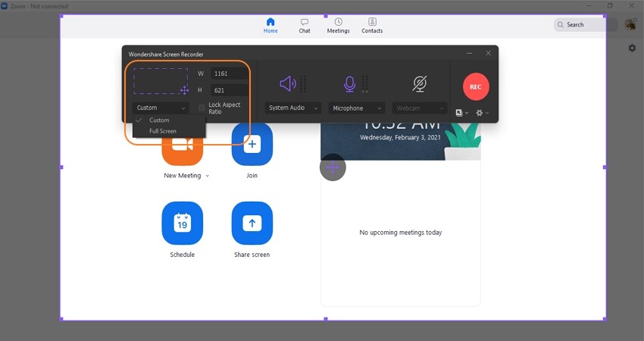Screen dimensions: 644x341
Task: Toggle the system audio speaker icon
Action: coord(288,84)
